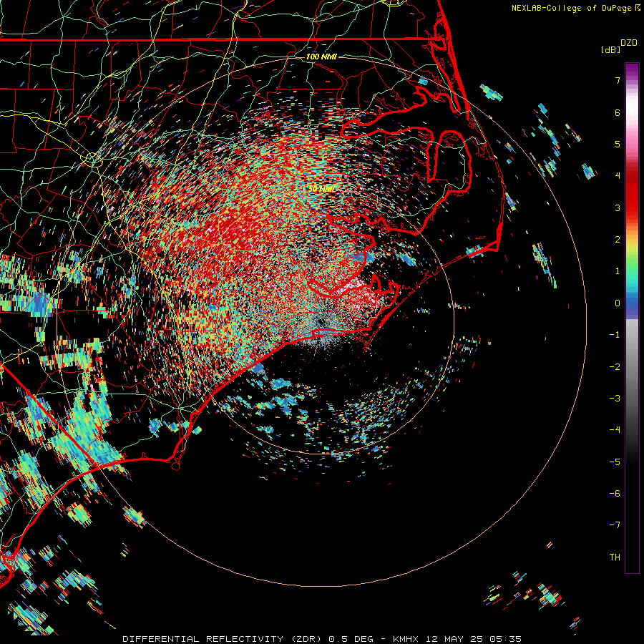Viewport: 644px width, 644px height.
Task: Click the ZDR color scale bar
Action: point(632,318)
